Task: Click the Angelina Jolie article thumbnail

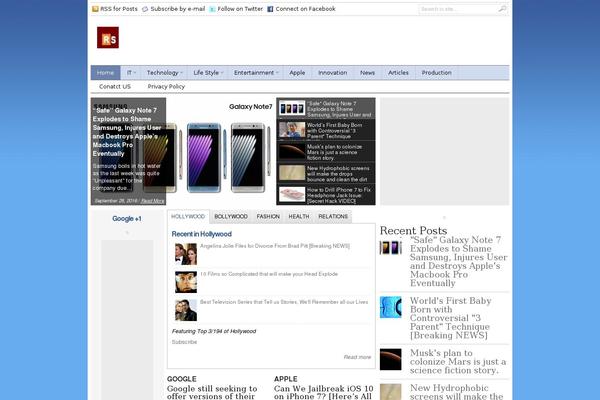Action: click(x=186, y=254)
